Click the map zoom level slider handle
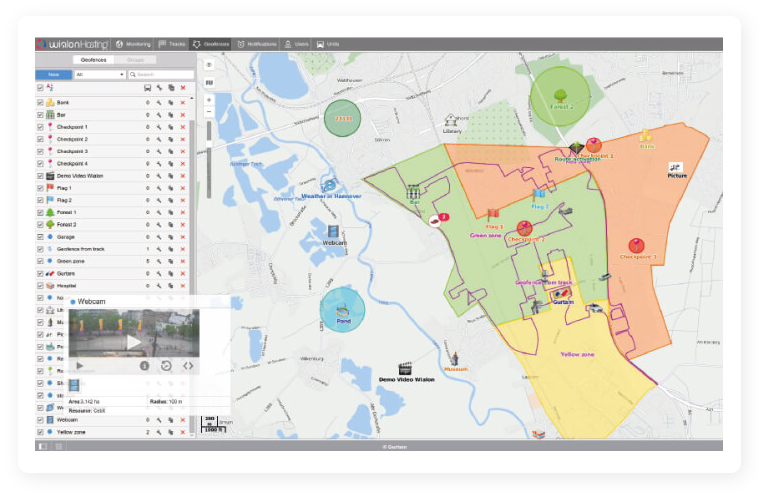This screenshot has height=494, width=772. (x=209, y=144)
